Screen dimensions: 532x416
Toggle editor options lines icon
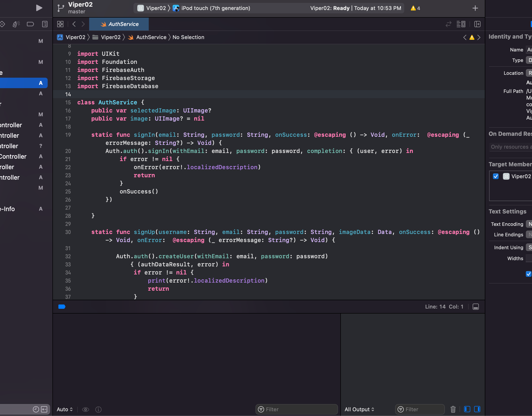click(461, 24)
